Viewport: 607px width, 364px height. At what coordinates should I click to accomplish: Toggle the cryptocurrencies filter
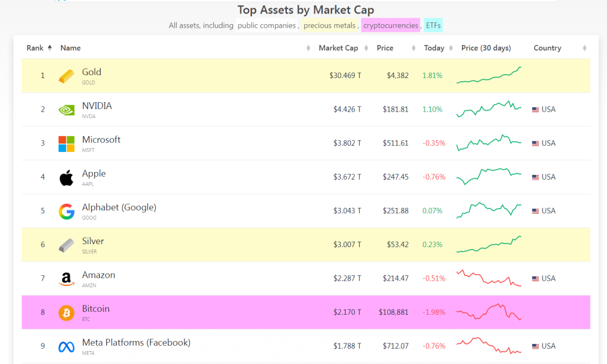click(x=390, y=25)
